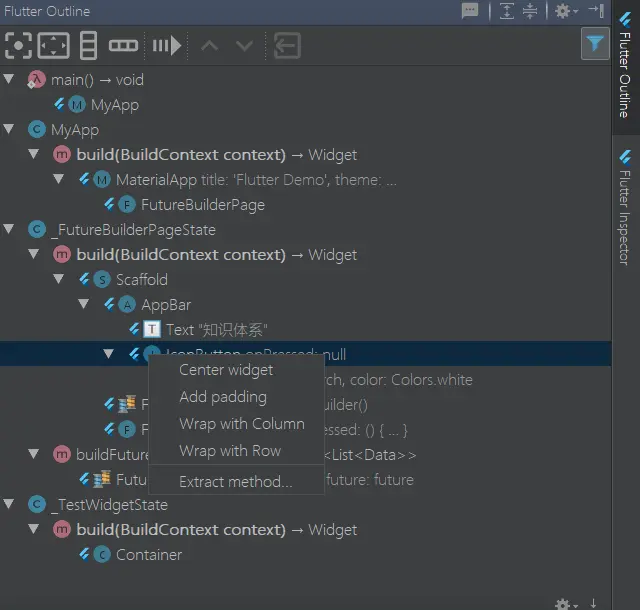Click the Move widget down arrow icon

click(x=244, y=45)
